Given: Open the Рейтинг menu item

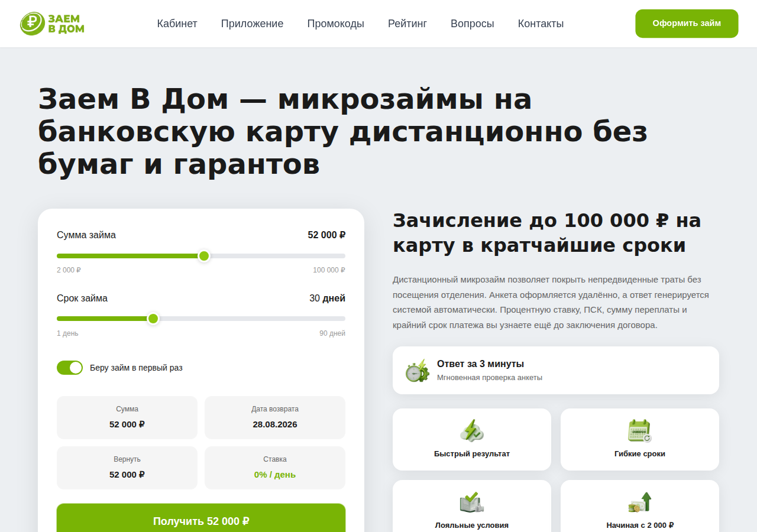Looking at the screenshot, I should (x=407, y=24).
